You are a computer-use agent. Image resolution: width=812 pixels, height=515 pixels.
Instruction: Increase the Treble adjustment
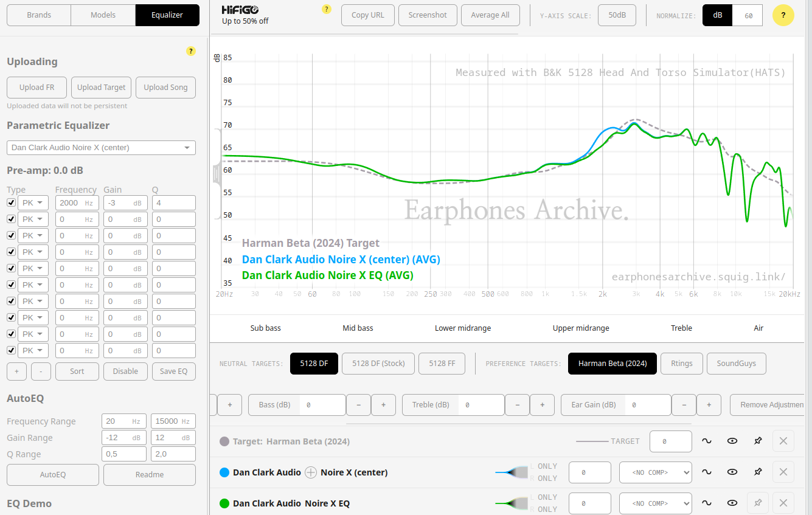pos(542,405)
